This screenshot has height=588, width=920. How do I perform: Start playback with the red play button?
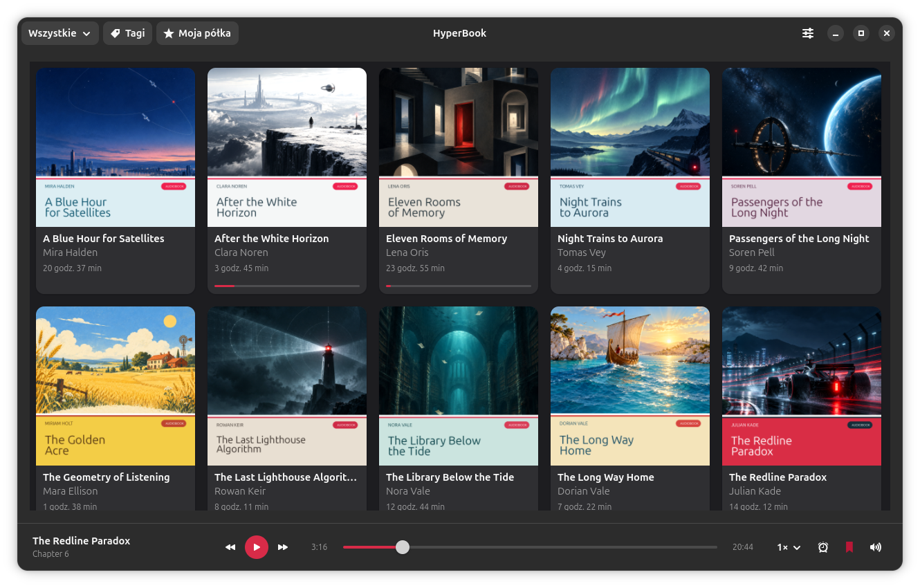click(x=257, y=547)
